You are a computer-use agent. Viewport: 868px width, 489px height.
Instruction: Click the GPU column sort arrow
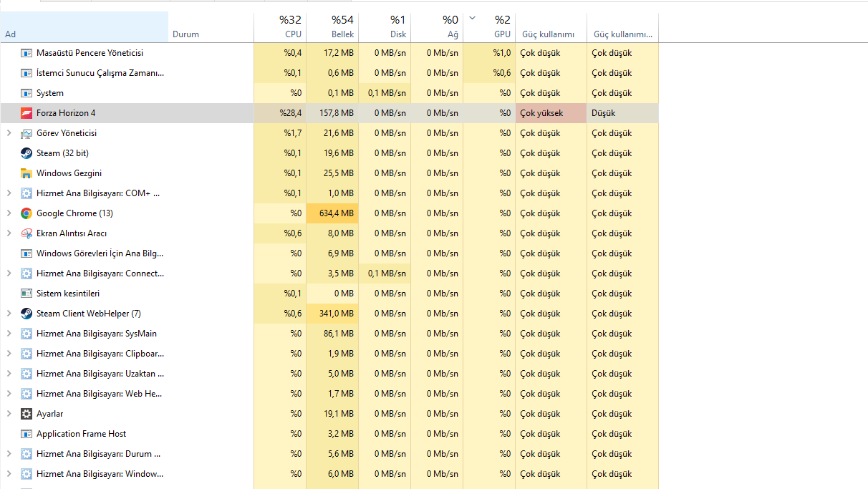tap(472, 18)
